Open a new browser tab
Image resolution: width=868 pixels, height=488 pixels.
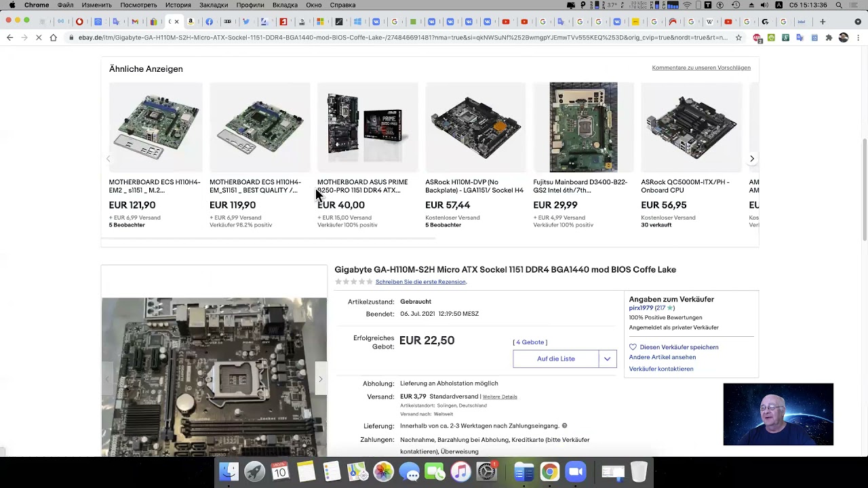click(823, 22)
